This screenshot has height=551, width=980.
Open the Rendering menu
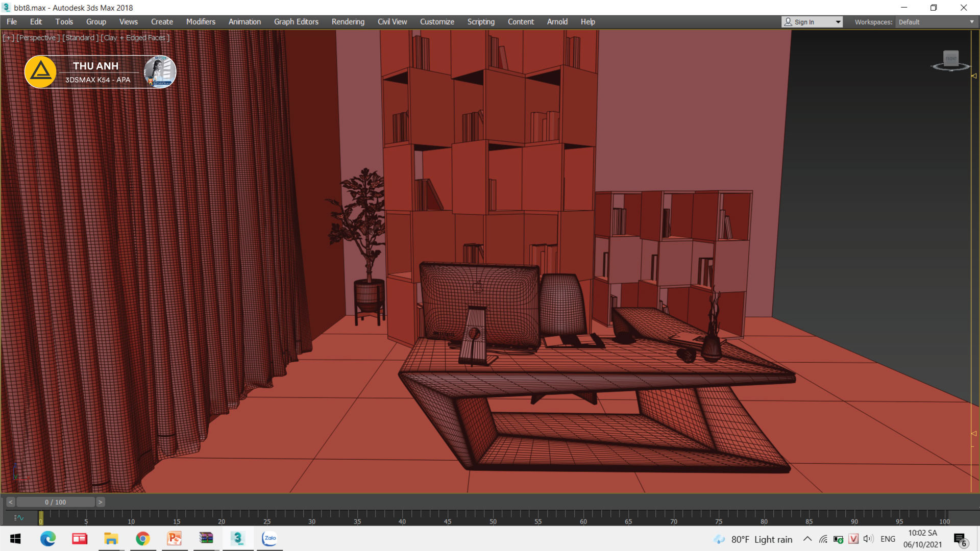click(x=348, y=22)
